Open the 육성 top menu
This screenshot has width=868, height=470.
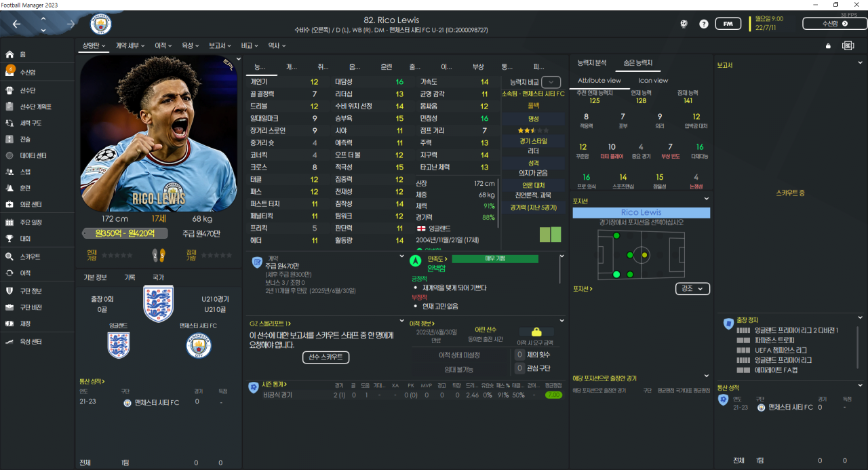(190, 45)
